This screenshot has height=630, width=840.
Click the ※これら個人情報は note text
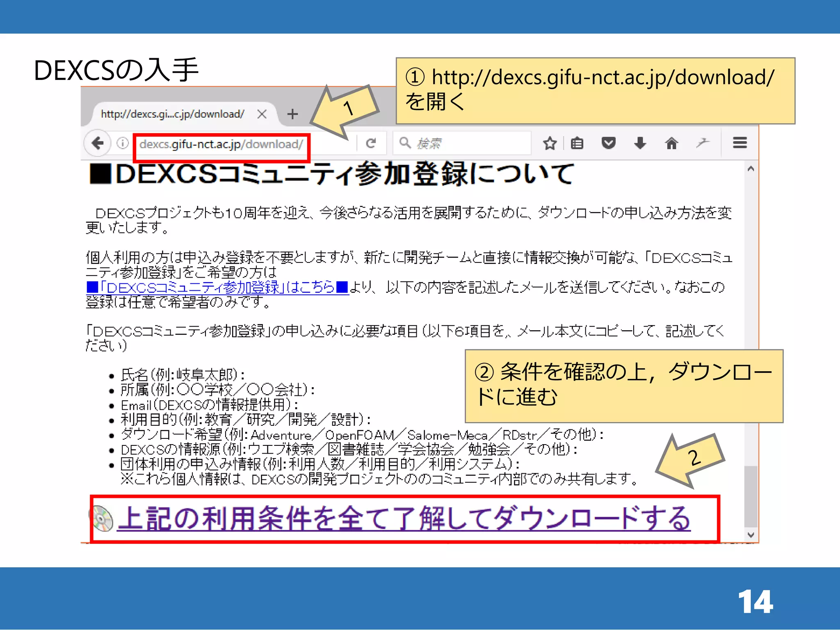[379, 479]
